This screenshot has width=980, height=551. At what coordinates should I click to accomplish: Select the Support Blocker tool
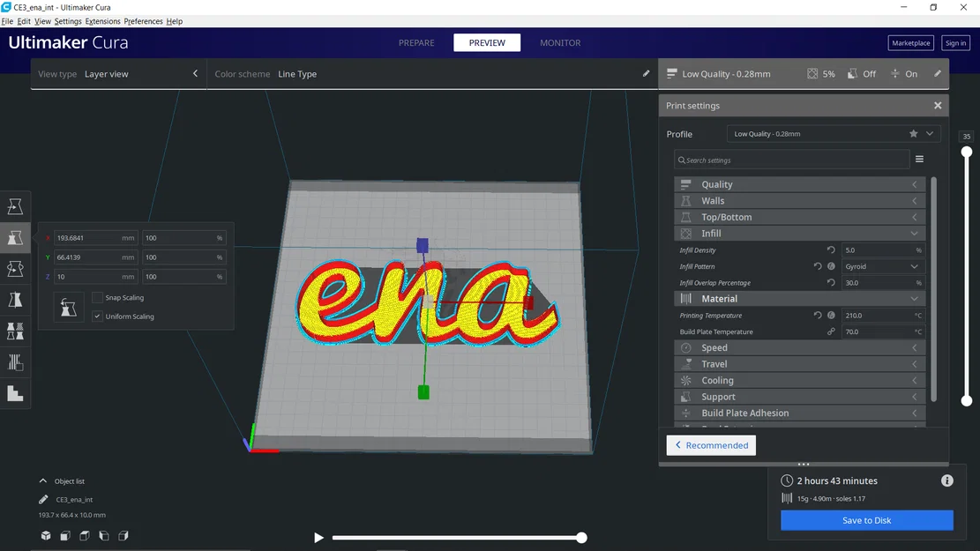[15, 362]
